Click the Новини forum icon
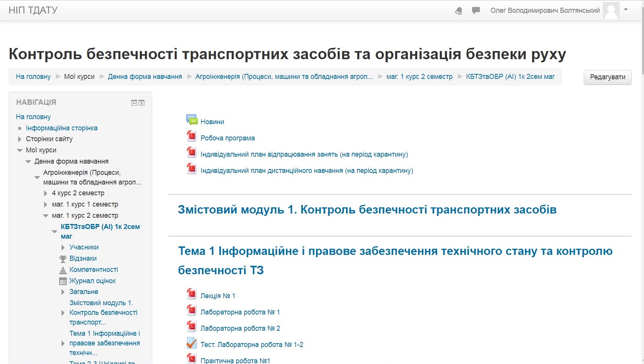Image resolution: width=644 pixels, height=364 pixels. pyautogui.click(x=192, y=120)
